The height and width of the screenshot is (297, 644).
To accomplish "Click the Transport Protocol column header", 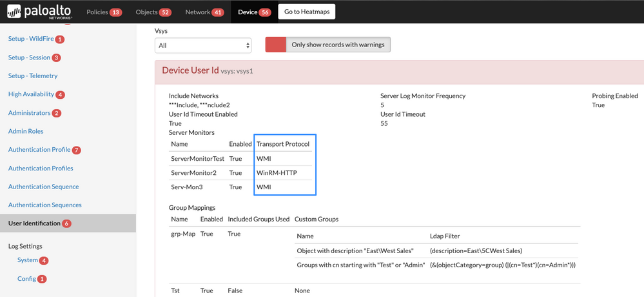I will click(x=282, y=143).
